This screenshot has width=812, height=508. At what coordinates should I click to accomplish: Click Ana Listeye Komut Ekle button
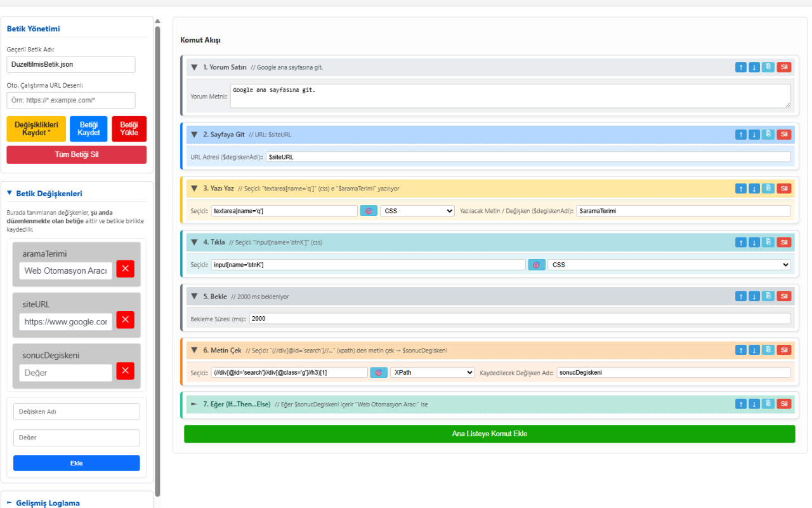(489, 434)
